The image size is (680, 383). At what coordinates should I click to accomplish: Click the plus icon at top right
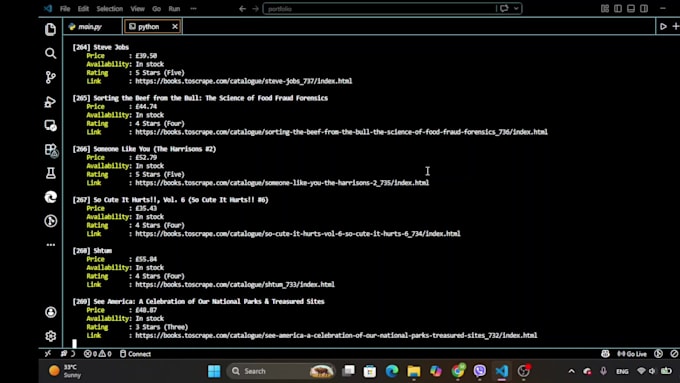pos(676,26)
